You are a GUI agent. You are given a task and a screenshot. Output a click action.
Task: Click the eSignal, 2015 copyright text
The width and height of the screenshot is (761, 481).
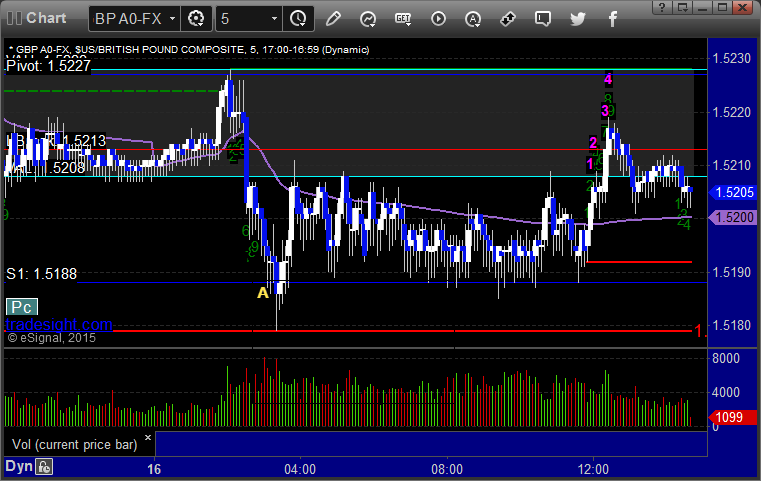51,338
